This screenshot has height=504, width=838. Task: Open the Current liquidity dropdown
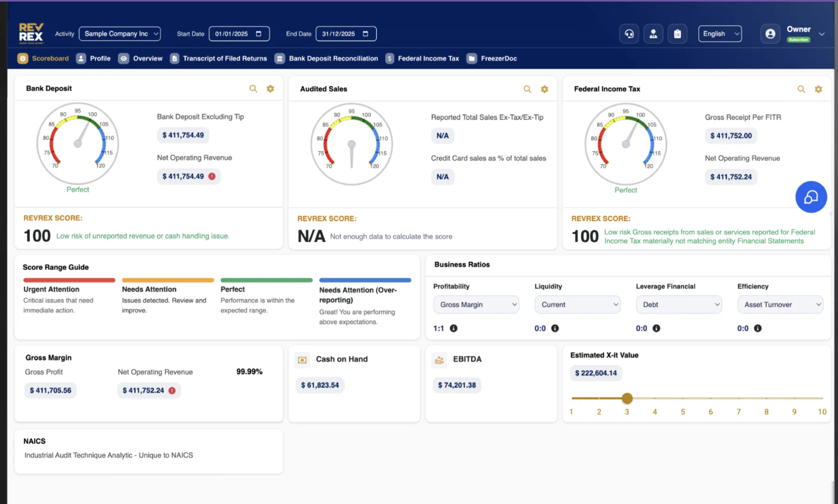577,304
